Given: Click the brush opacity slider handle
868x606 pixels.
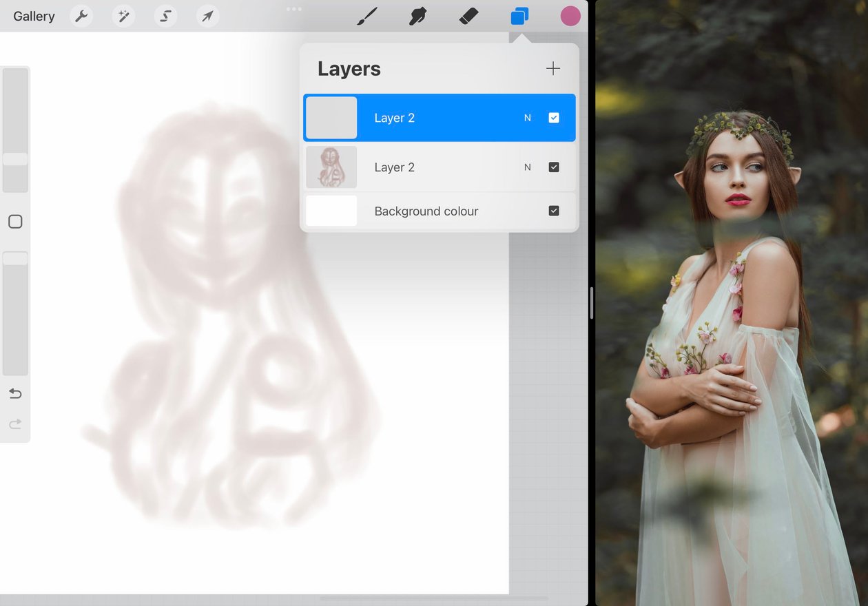Looking at the screenshot, I should (15, 259).
